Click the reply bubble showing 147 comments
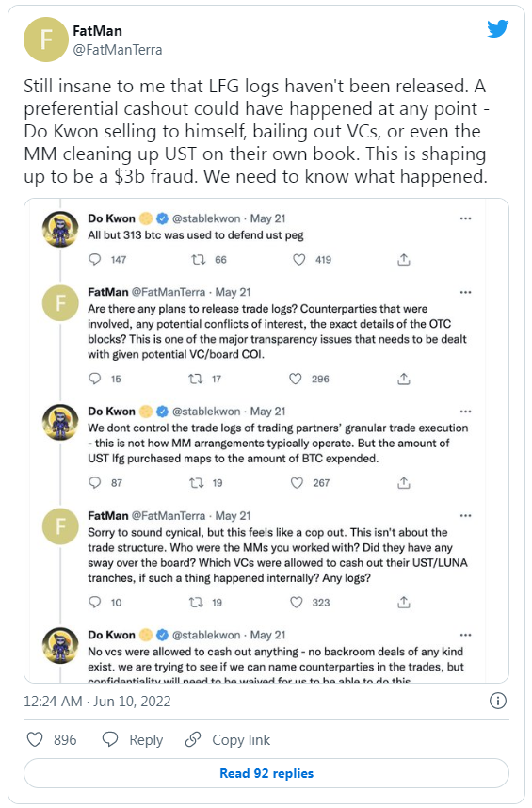This screenshot has width=532, height=808. tap(95, 259)
